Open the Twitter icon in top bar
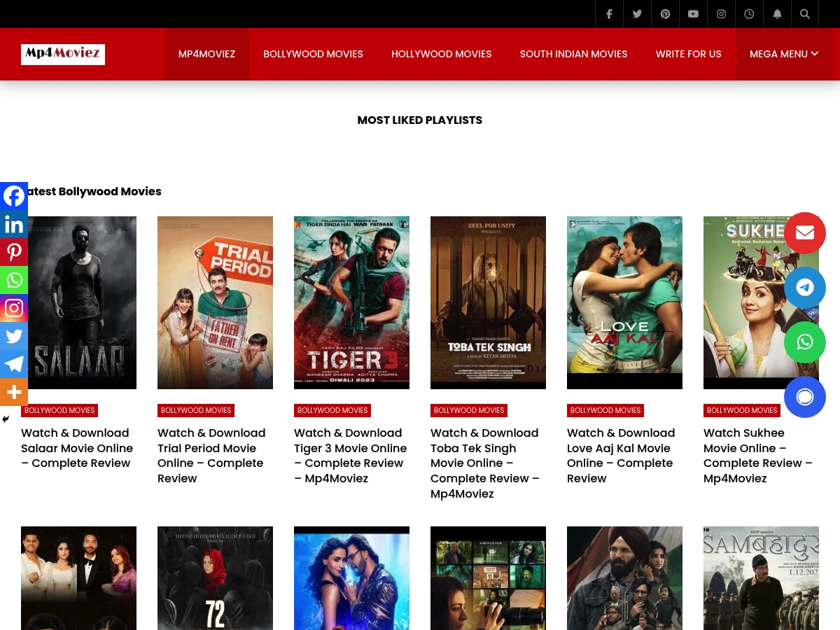 tap(637, 14)
